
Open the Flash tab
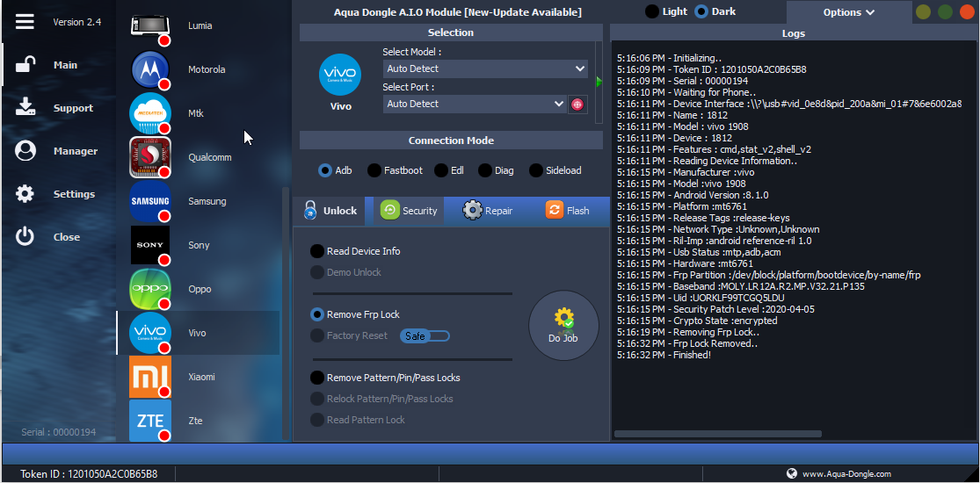(567, 211)
